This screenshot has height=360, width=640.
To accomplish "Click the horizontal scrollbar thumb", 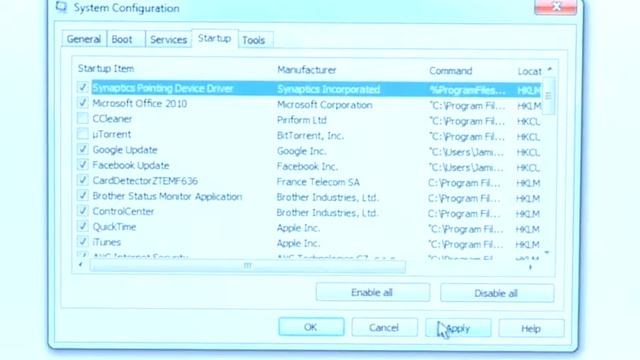I will click(x=247, y=266).
